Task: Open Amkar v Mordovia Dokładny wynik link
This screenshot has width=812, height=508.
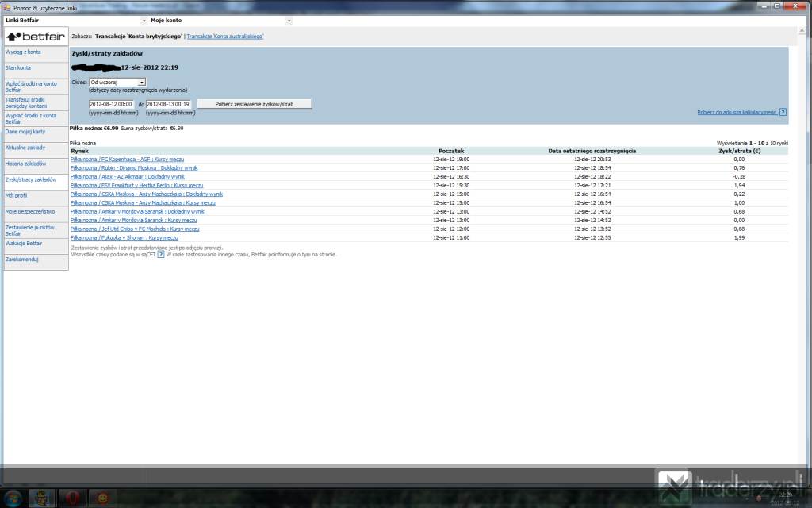Action: pyautogui.click(x=137, y=211)
